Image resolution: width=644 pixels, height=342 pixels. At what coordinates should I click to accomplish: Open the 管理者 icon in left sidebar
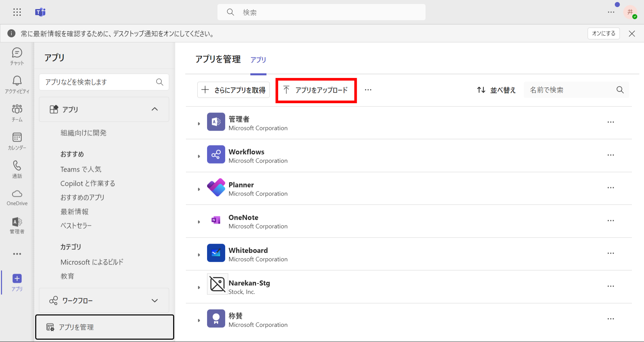click(17, 225)
